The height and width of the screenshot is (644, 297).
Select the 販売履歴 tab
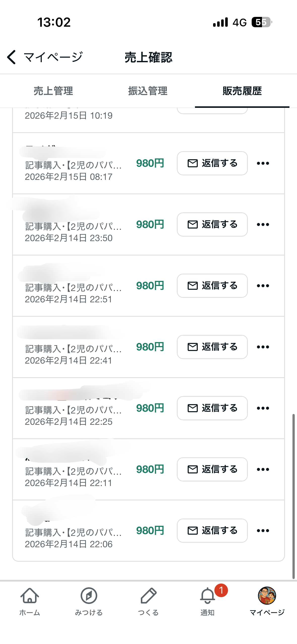242,91
